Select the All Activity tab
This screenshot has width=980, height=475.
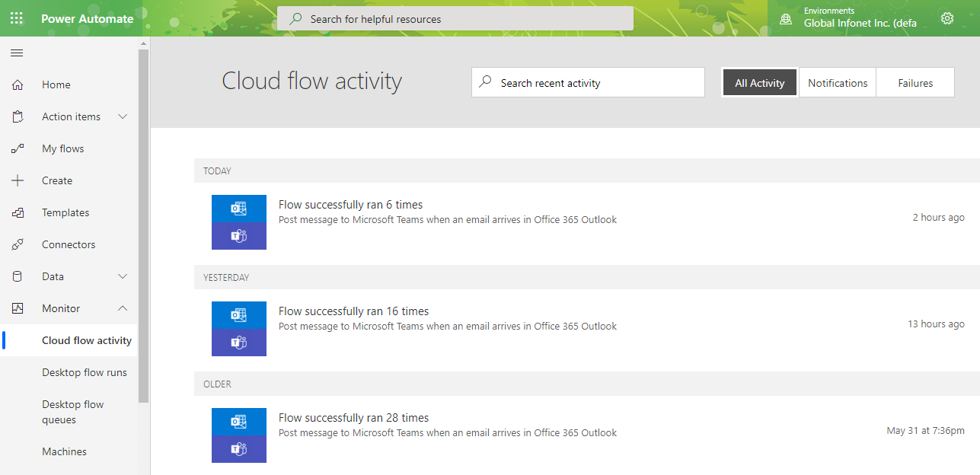(760, 83)
